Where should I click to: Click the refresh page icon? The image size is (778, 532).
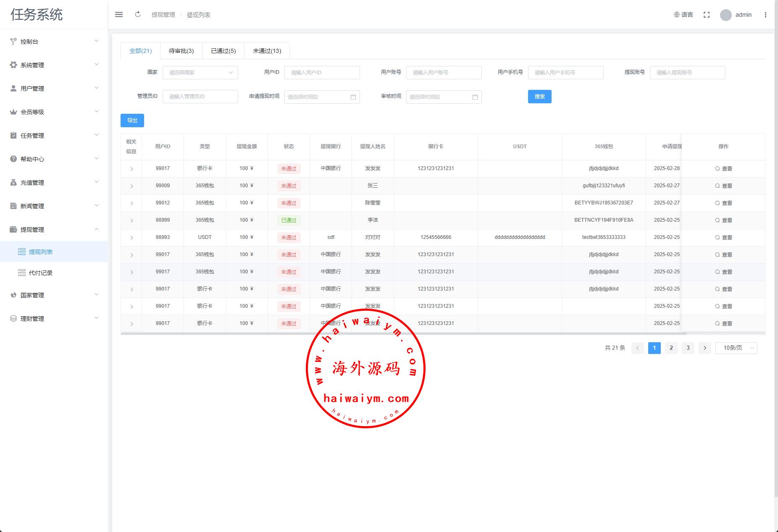[x=138, y=15]
